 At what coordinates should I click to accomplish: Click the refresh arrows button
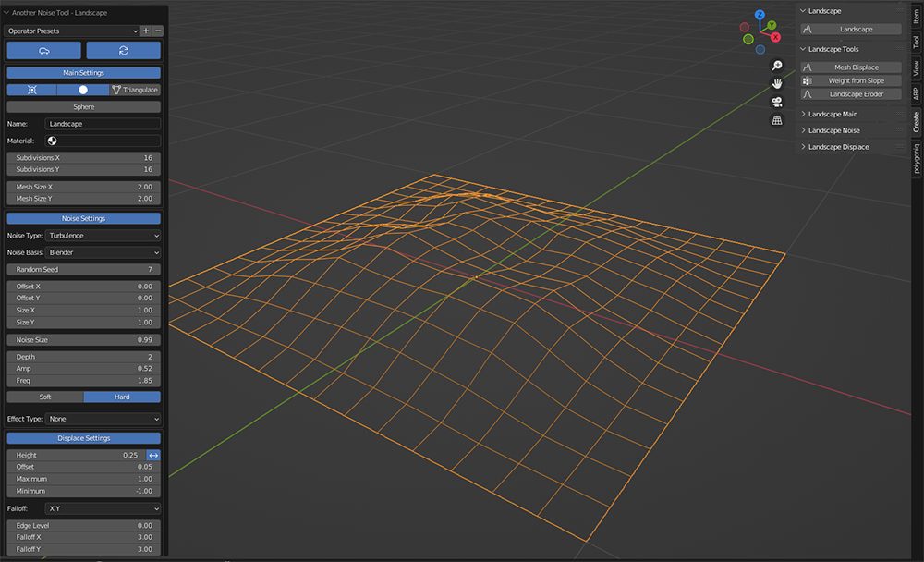(x=123, y=51)
